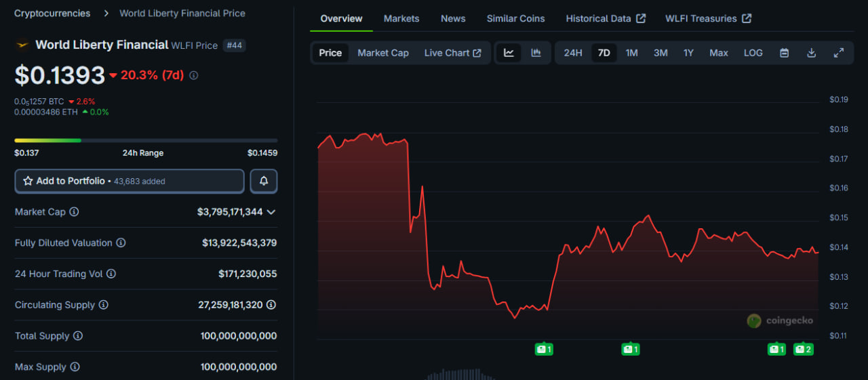Switch to the candlestick chart icon
This screenshot has width=868, height=380.
(x=536, y=53)
